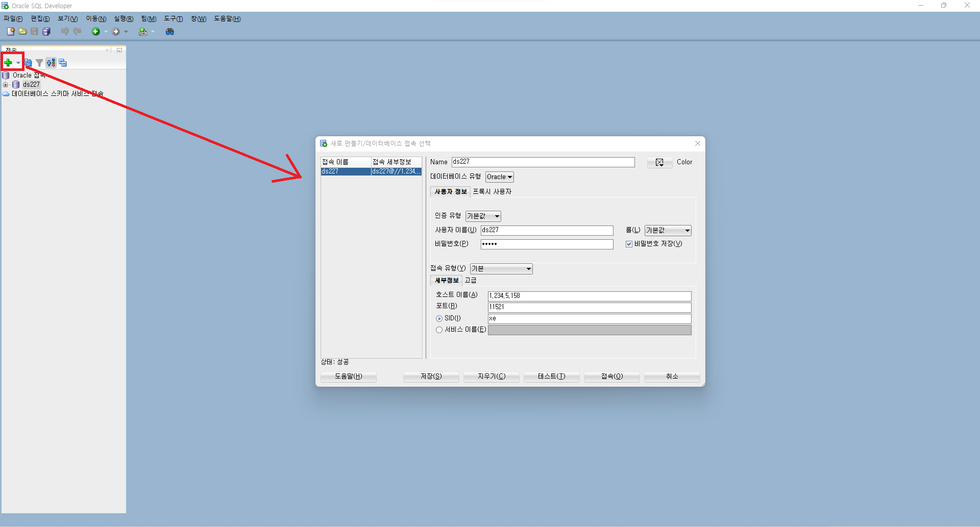Select the SID radio button
980x527 pixels.
(439, 319)
